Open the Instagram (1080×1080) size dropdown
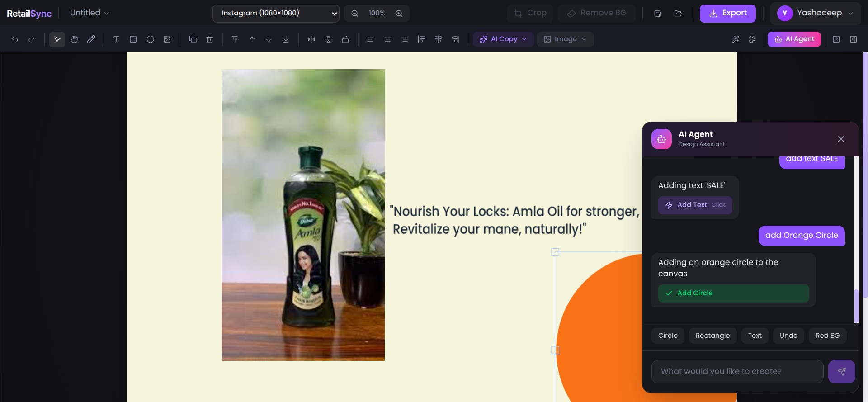Image resolution: width=868 pixels, height=402 pixels. [x=276, y=14]
